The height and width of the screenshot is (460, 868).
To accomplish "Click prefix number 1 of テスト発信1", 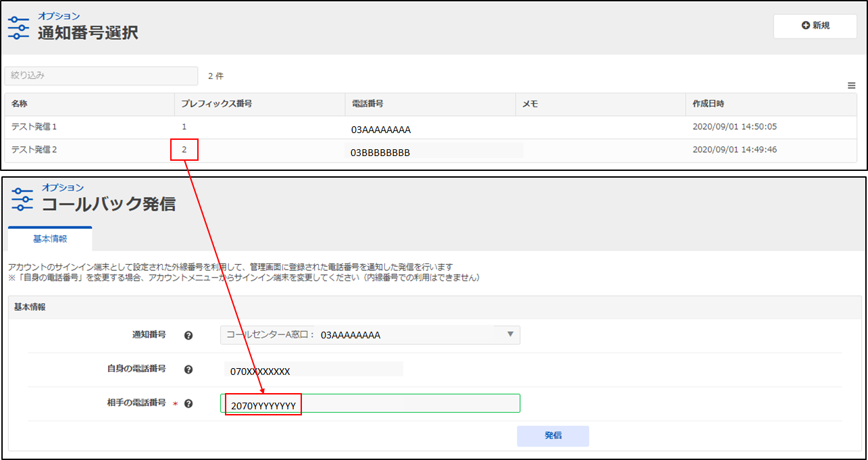I will (x=184, y=127).
